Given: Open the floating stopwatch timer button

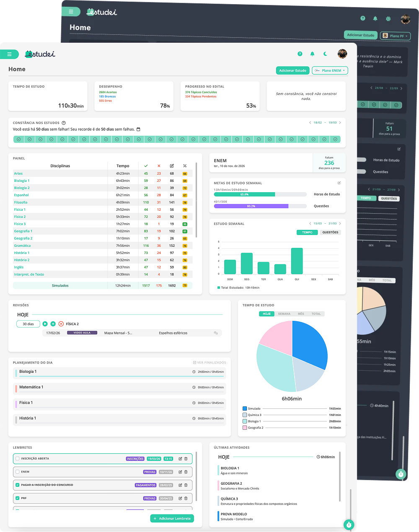Looking at the screenshot, I should (349, 524).
